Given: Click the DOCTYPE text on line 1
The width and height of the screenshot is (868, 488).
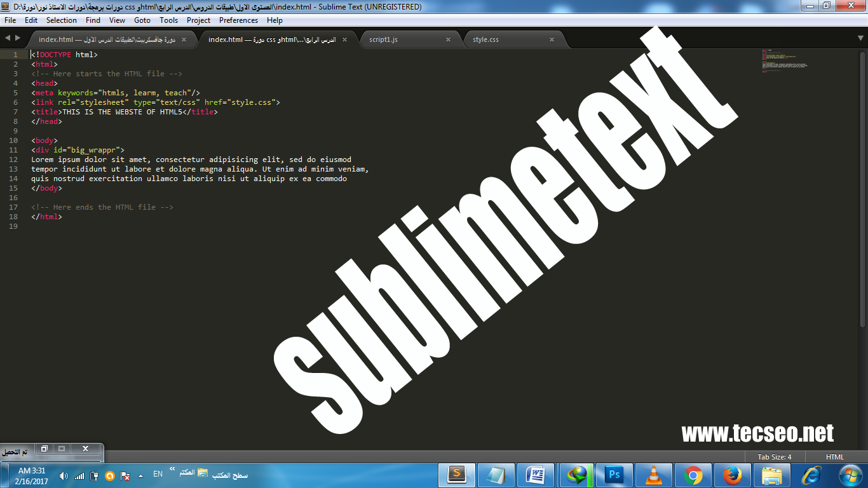Looking at the screenshot, I should [55, 55].
